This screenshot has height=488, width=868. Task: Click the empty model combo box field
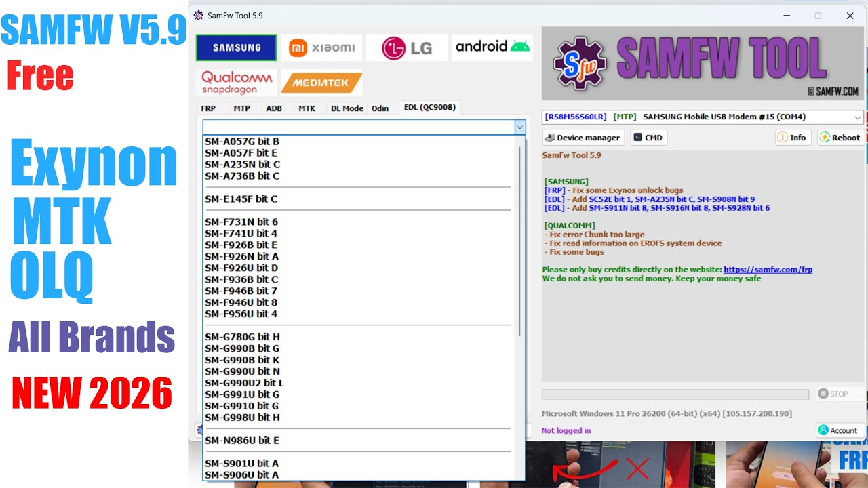click(x=359, y=127)
